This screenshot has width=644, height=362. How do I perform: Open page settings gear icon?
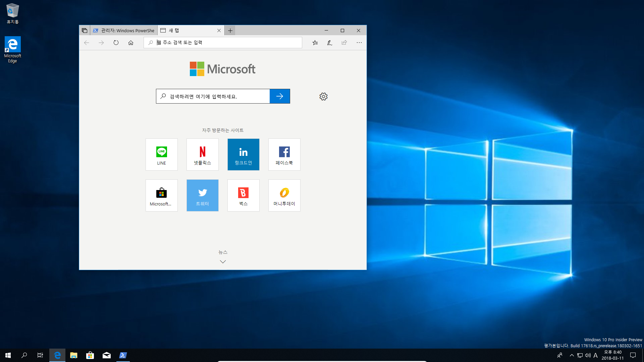point(323,97)
